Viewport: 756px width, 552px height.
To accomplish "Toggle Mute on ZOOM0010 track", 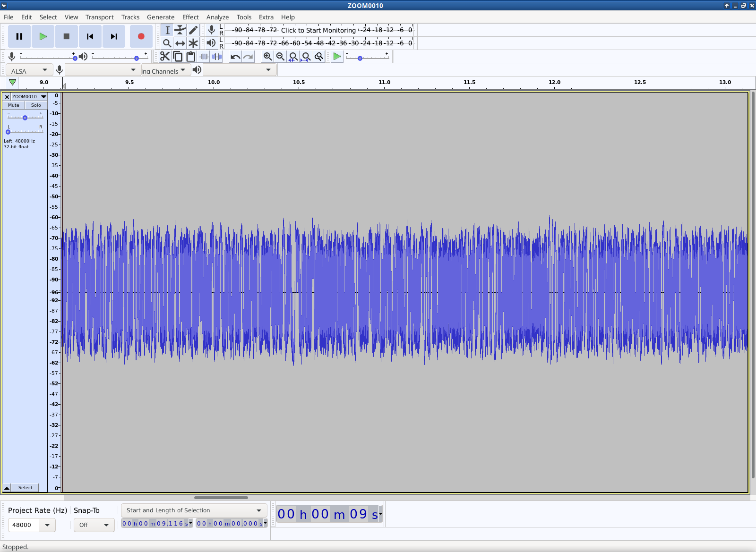I will click(x=14, y=105).
